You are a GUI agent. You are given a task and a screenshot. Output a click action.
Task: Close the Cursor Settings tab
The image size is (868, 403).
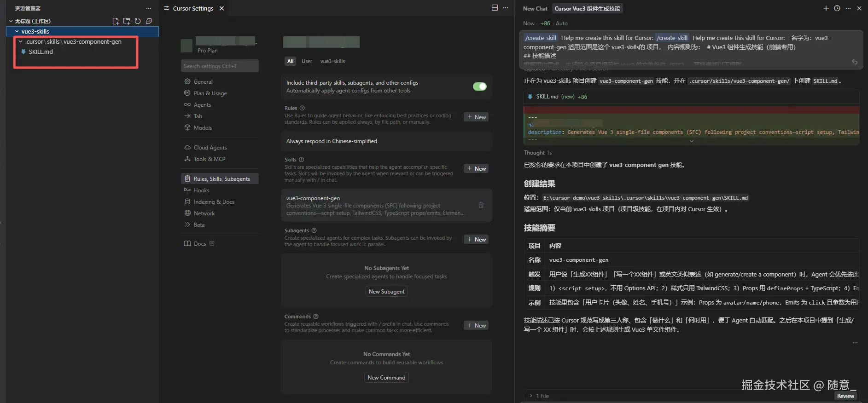coord(221,8)
